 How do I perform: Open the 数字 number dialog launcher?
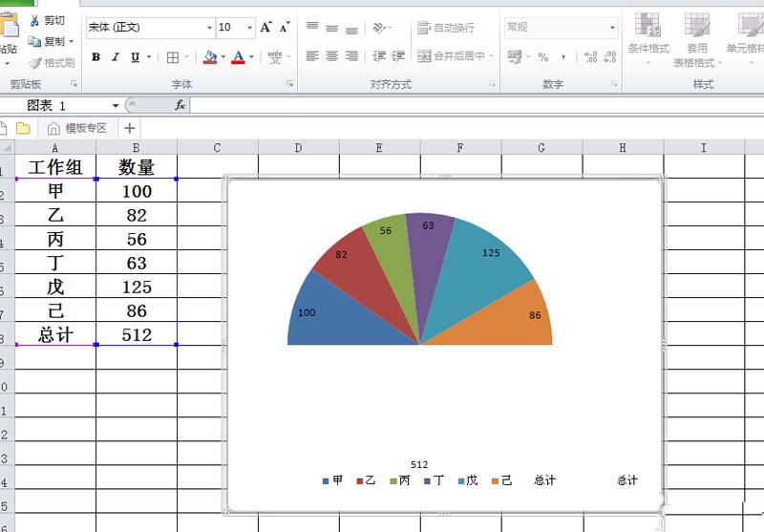click(614, 84)
